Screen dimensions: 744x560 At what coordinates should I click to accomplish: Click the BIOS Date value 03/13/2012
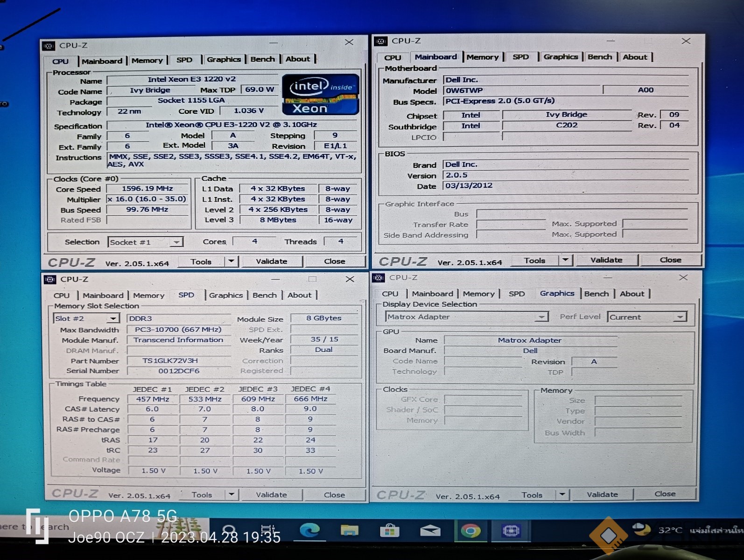(565, 186)
